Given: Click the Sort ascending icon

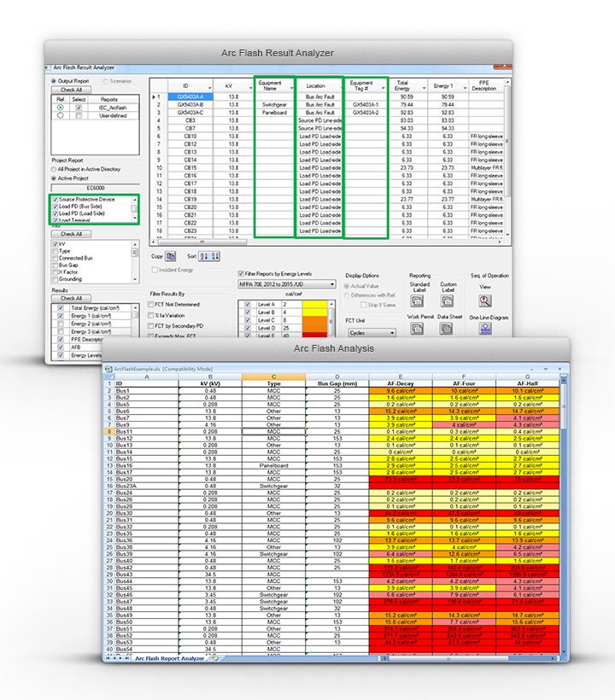Looking at the screenshot, I should click(204, 255).
